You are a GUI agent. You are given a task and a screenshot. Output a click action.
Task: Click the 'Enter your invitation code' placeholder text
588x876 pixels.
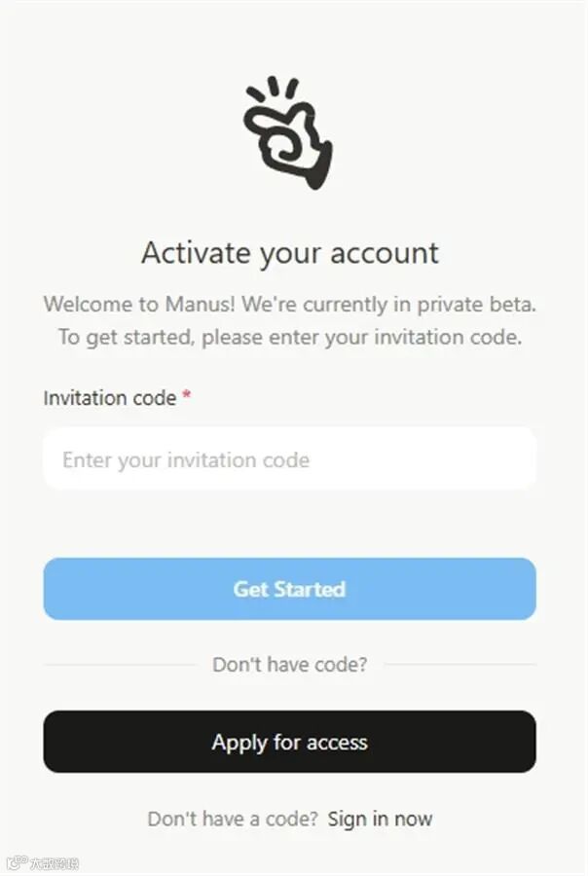186,459
